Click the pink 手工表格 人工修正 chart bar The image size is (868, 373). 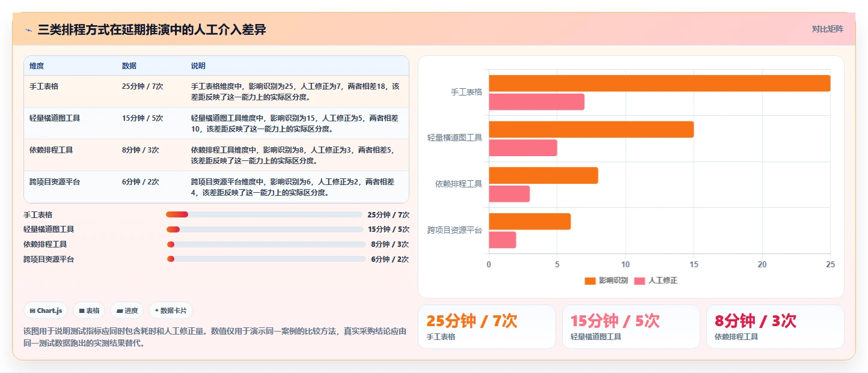coord(536,102)
